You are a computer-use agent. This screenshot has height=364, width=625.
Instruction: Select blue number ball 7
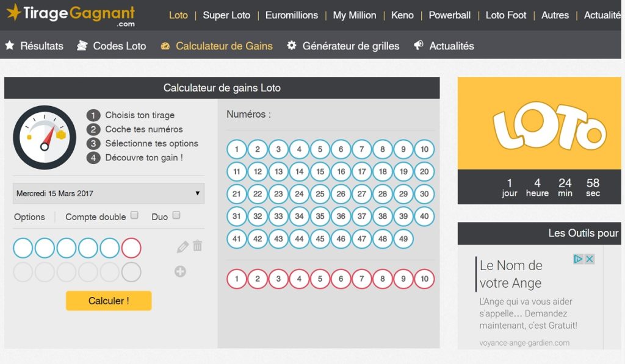[361, 149]
